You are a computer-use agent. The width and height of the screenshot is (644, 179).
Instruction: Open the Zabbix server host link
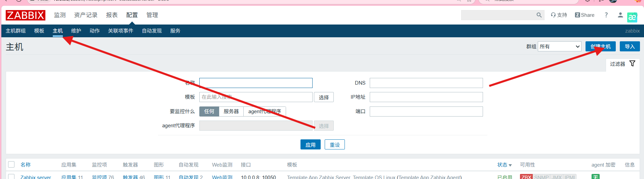(36, 177)
